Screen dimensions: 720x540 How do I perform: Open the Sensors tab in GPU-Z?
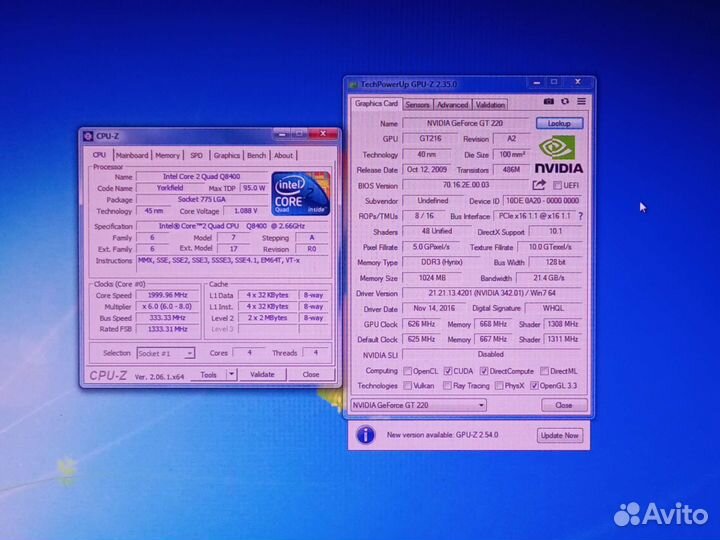point(417,105)
